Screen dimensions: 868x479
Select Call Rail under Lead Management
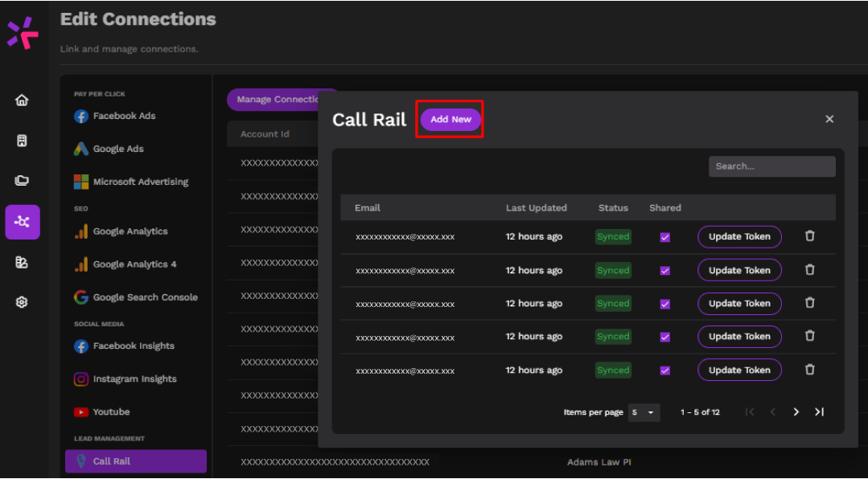[136, 461]
